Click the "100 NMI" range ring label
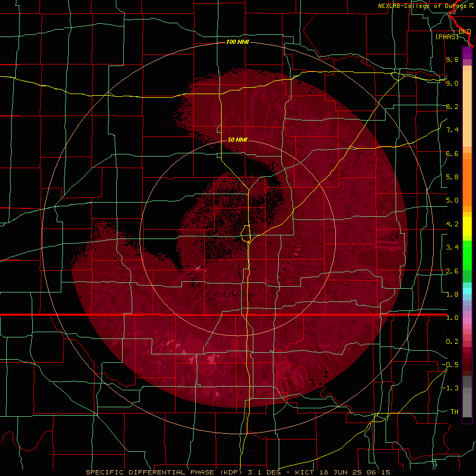The height and width of the screenshot is (476, 476). (x=237, y=42)
